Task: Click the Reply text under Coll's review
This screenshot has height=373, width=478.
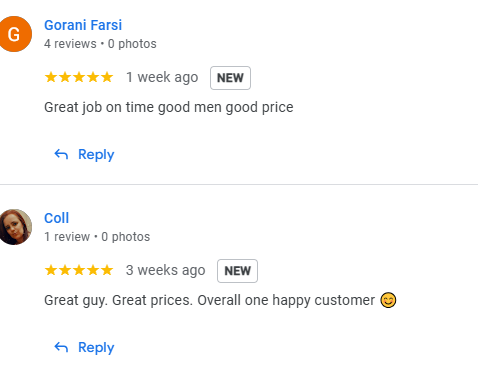Action: pyautogui.click(x=96, y=348)
